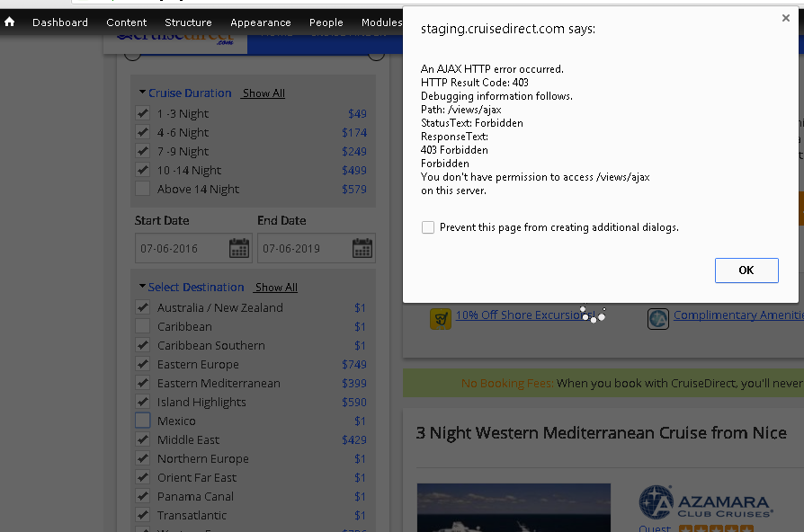The width and height of the screenshot is (804, 532).
Task: Click the $399 Eastern Mediterranean price
Action: tap(354, 383)
